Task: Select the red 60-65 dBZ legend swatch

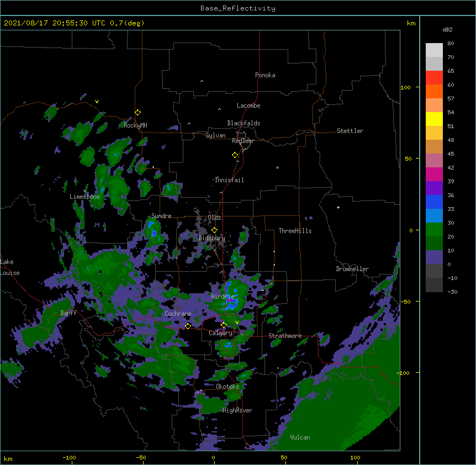Action: [x=434, y=77]
